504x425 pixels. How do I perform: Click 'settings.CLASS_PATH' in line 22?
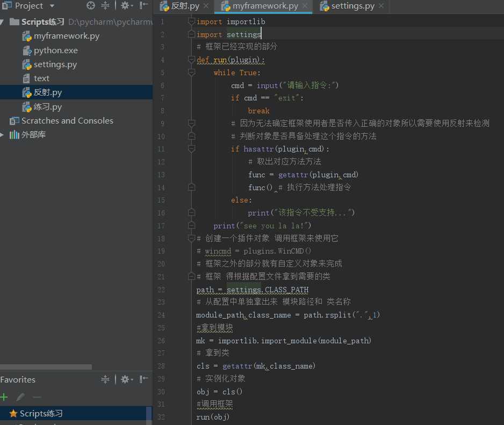[x=268, y=290]
